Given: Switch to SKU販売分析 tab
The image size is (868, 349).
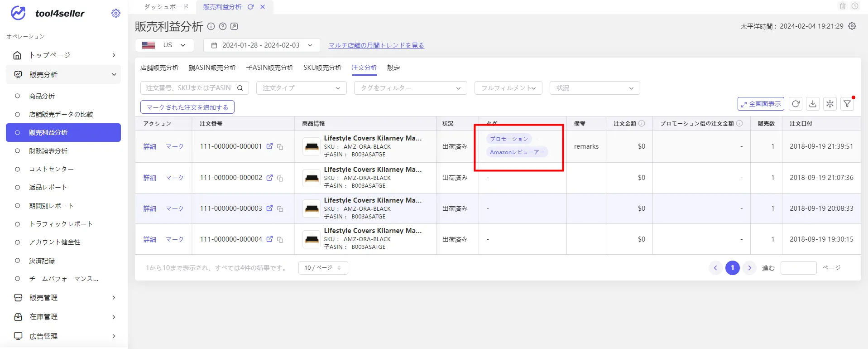Looking at the screenshot, I should [x=322, y=68].
